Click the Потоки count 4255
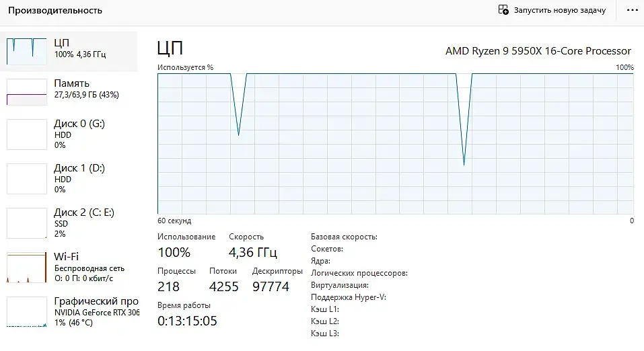644x351 pixels. (x=224, y=286)
